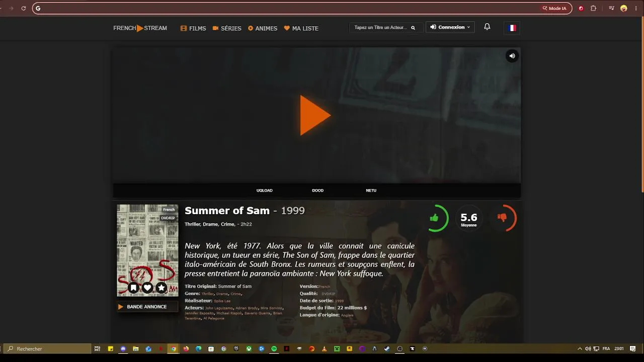Give the film a thumbs up
This screenshot has width=644, height=362.
[434, 218]
